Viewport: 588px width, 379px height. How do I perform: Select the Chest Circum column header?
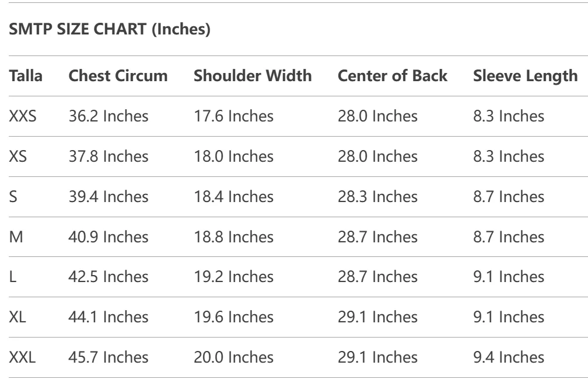tap(118, 76)
